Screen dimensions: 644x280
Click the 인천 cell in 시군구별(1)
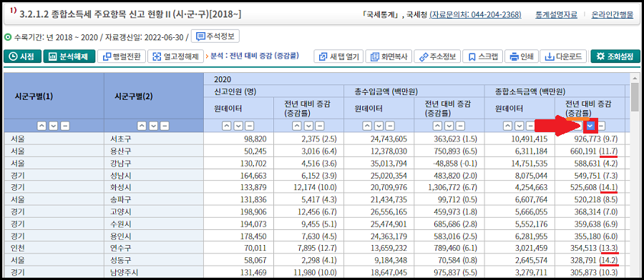pyautogui.click(x=54, y=247)
